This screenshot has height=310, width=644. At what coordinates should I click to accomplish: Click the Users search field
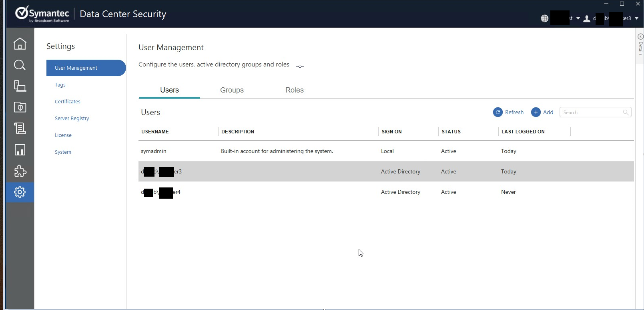(592, 113)
